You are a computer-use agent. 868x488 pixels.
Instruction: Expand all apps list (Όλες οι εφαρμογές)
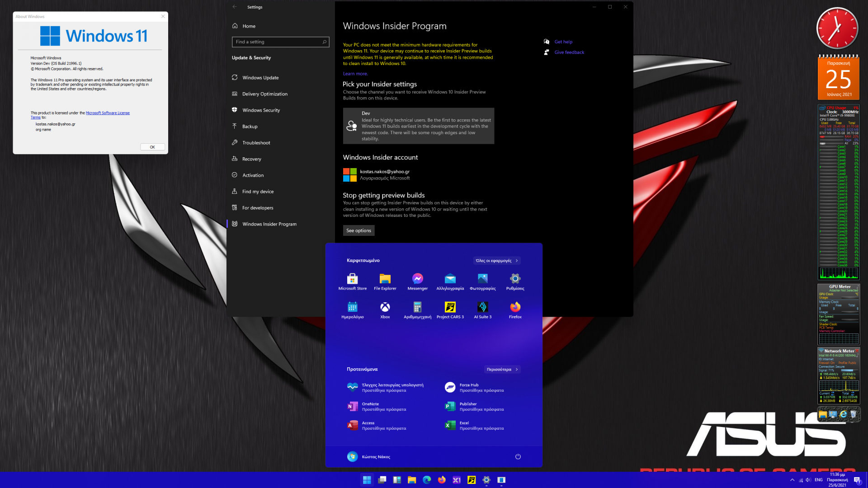pos(496,261)
